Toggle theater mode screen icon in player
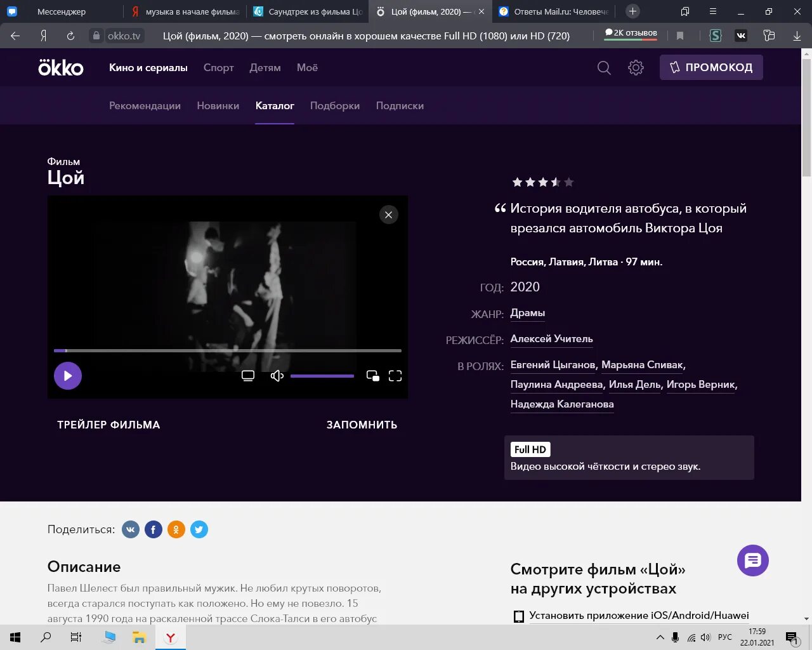 pos(248,376)
